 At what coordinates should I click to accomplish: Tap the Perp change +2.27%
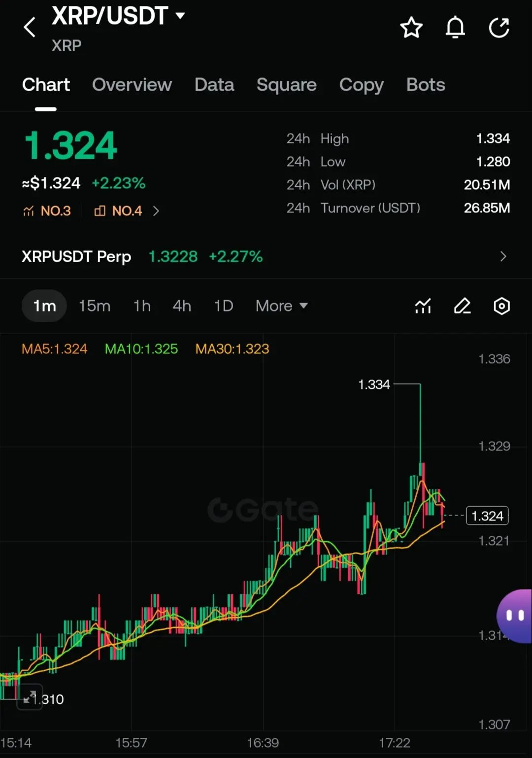[x=235, y=256]
